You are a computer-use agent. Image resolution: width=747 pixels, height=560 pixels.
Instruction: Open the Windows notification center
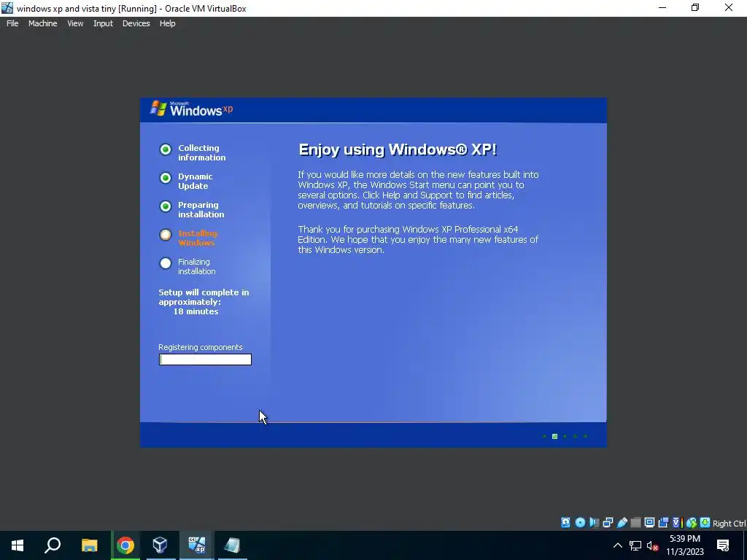point(723,545)
